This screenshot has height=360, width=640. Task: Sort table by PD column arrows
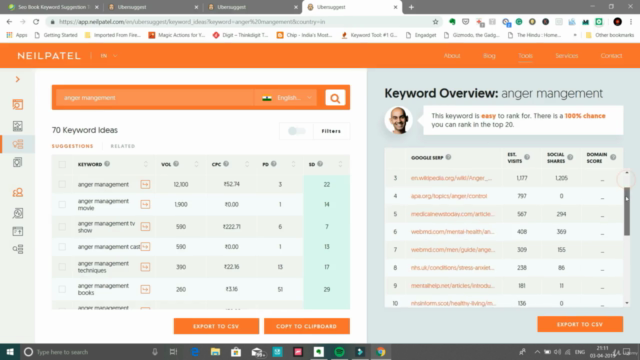pyautogui.click(x=293, y=164)
